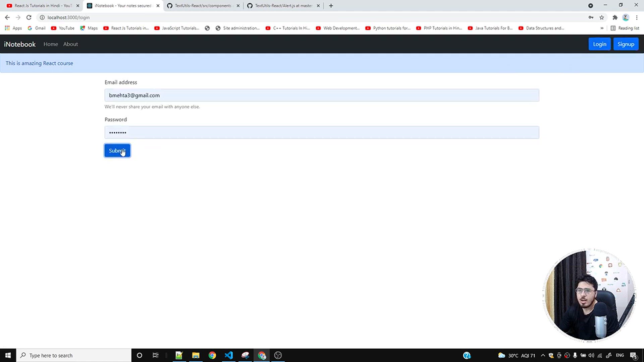
Task: Click the ENG language indicator
Action: (x=620, y=355)
